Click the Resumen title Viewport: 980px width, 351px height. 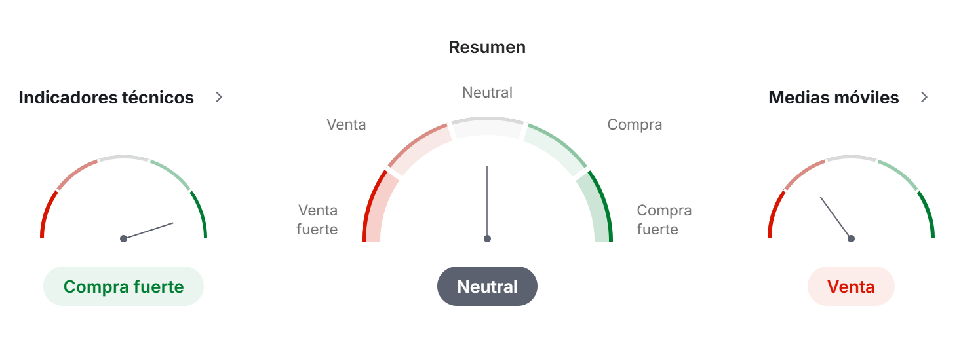[487, 47]
